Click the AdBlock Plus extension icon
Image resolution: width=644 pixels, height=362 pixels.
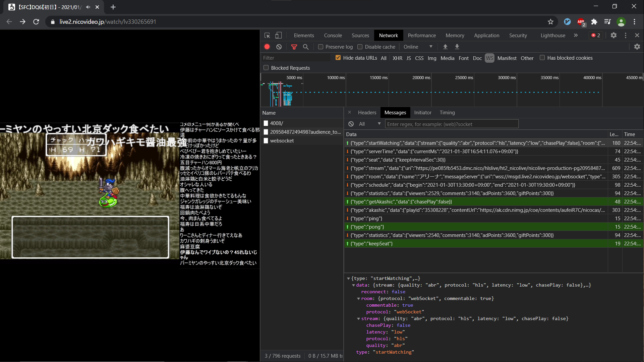click(581, 22)
